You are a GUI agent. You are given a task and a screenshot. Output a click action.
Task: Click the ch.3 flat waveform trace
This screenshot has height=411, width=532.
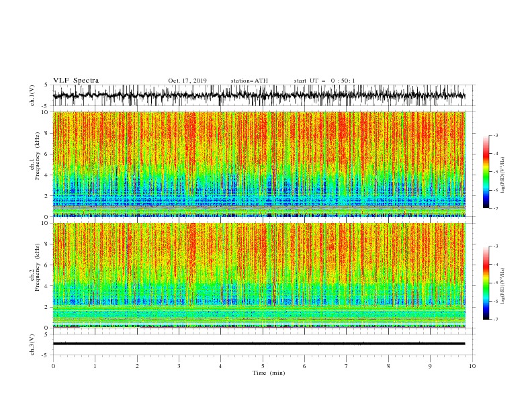point(259,344)
